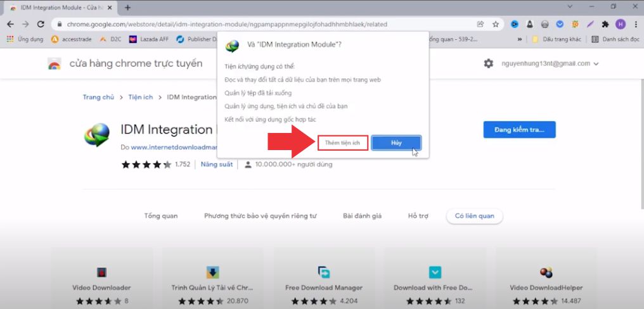Click the address bar URL
Screen dimensions: 644x309
[x=227, y=24]
